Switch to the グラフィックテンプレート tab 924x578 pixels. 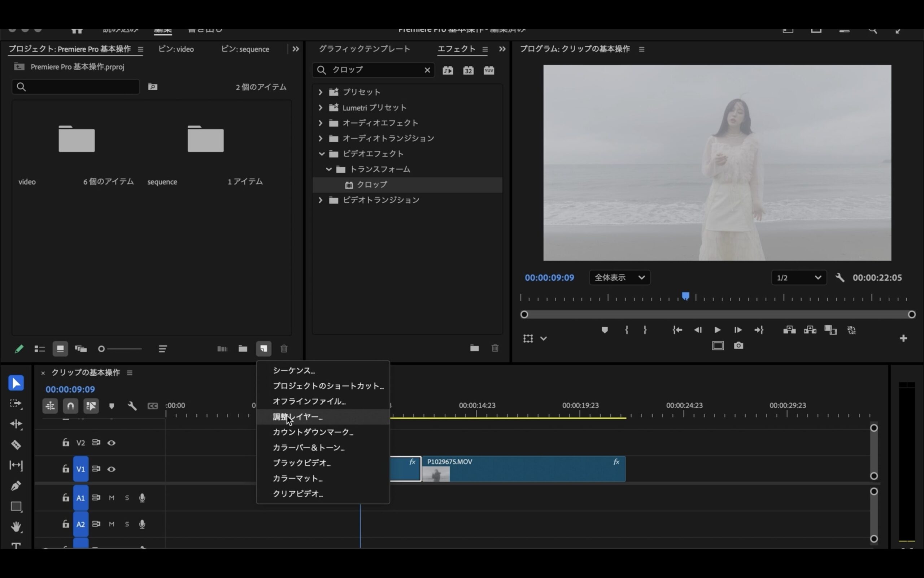click(x=365, y=49)
